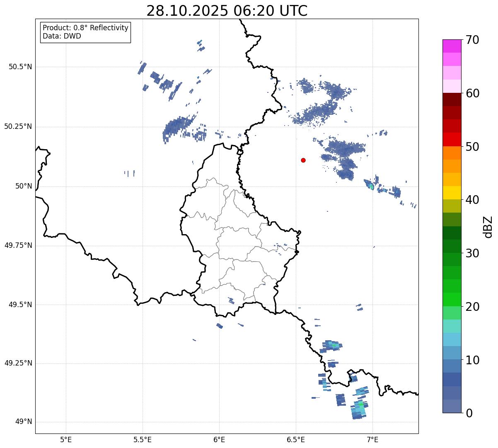The image size is (498, 448).
Task: Click the latitude label 50°N
Action: coord(24,186)
